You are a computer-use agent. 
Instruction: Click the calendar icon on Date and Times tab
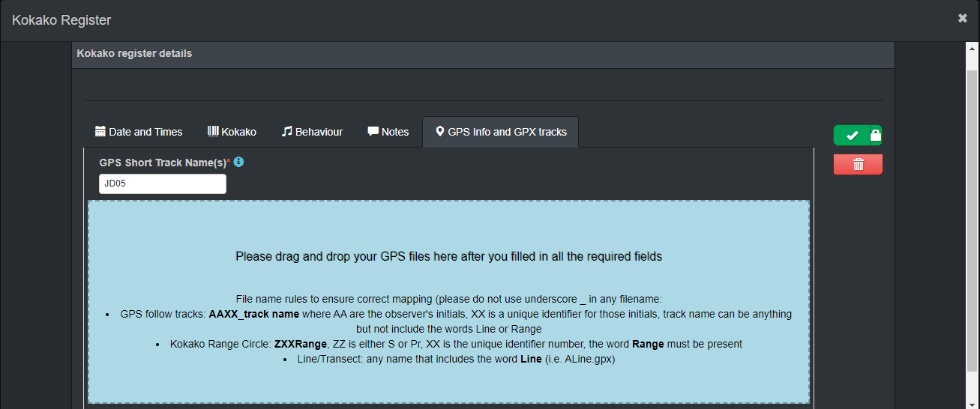[100, 131]
